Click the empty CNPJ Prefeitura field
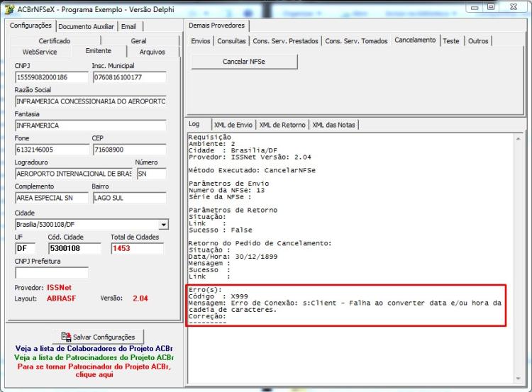This screenshot has width=532, height=392. click(x=52, y=272)
